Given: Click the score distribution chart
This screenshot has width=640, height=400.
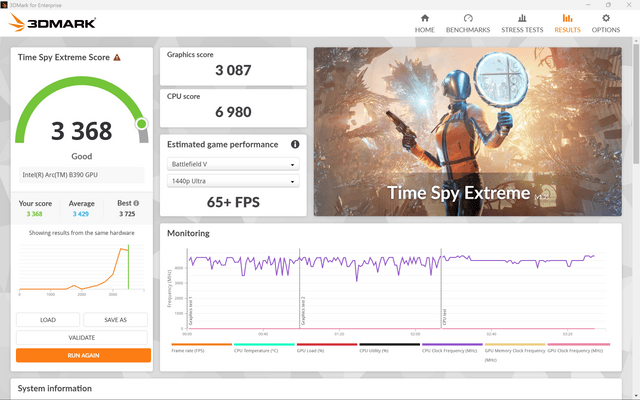Looking at the screenshot, I should click(x=82, y=269).
